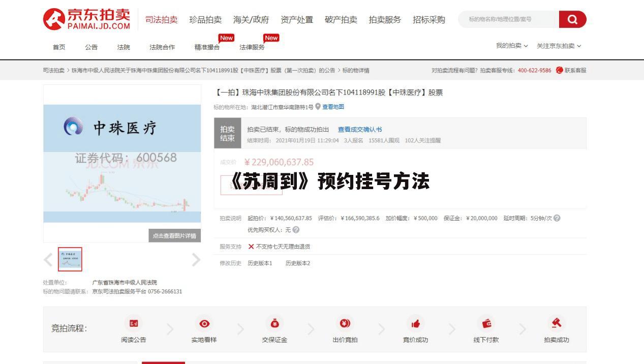The image size is (644, 364).
Task: Open the 司法拍卖 tab
Action: tap(161, 20)
